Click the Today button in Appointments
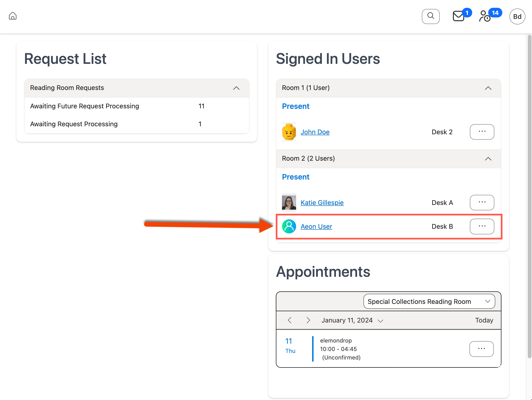Viewport: 532px width, 400px height. click(484, 320)
